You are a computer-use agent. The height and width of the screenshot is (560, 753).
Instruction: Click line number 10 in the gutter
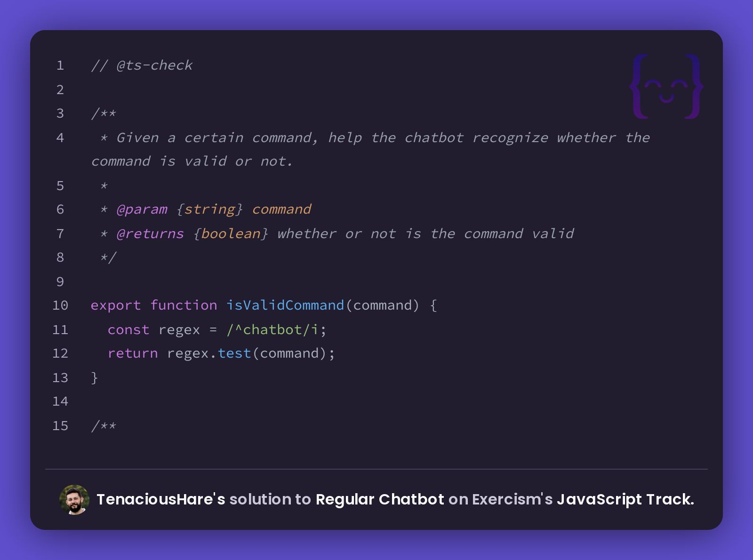click(x=60, y=305)
